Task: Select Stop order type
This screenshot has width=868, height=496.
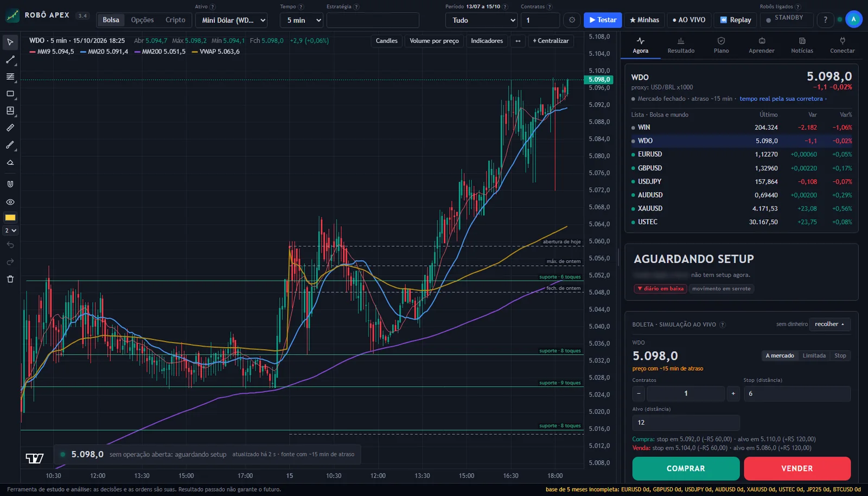Action: [x=840, y=356]
